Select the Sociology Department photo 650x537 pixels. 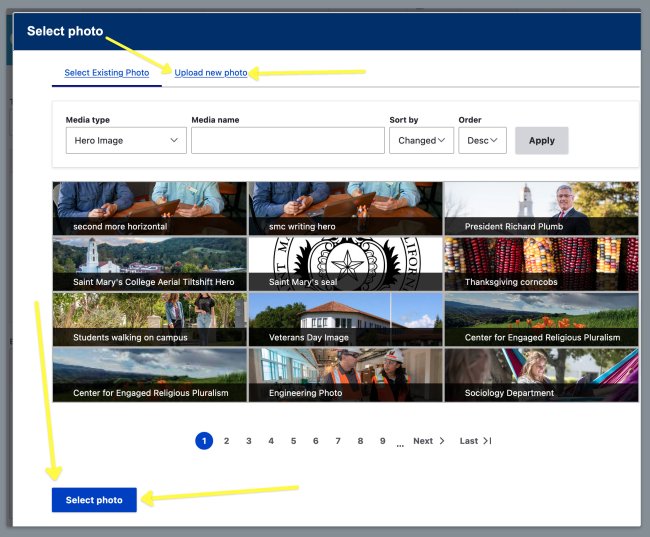pos(541,375)
